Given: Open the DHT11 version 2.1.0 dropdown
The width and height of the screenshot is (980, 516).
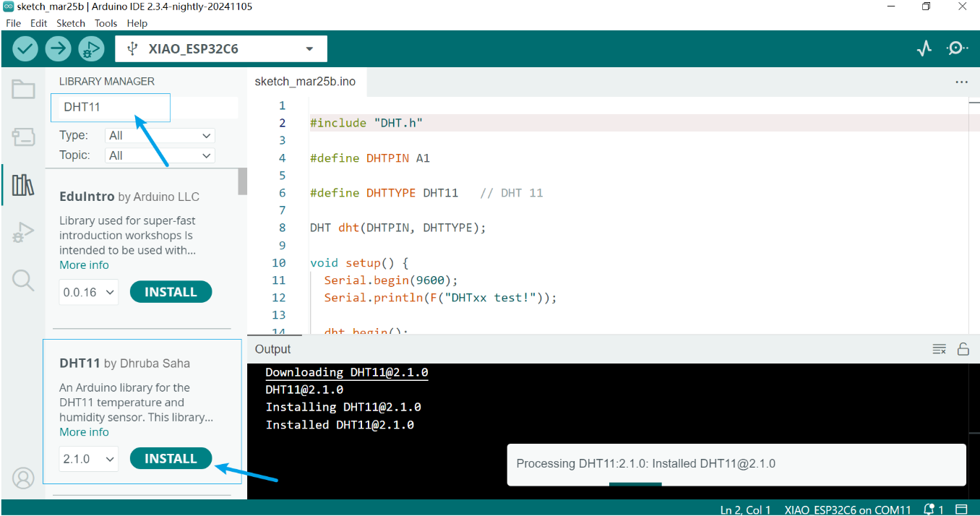Looking at the screenshot, I should point(89,459).
